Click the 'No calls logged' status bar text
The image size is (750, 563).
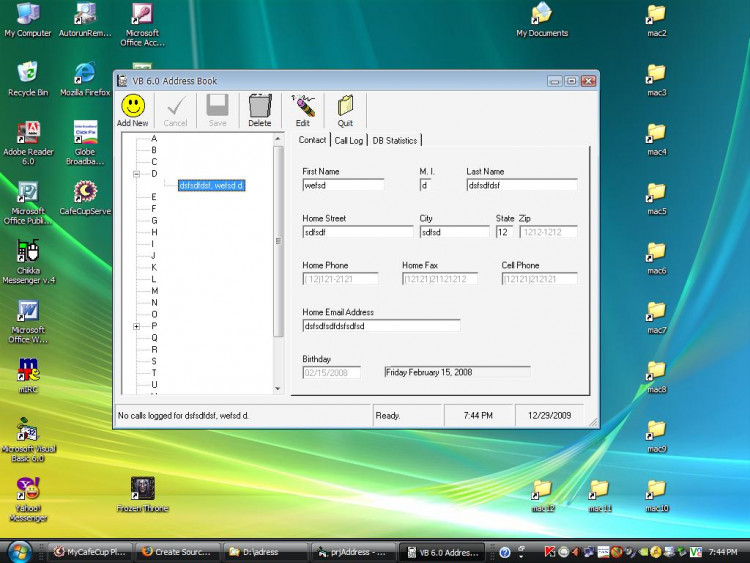[x=183, y=416]
